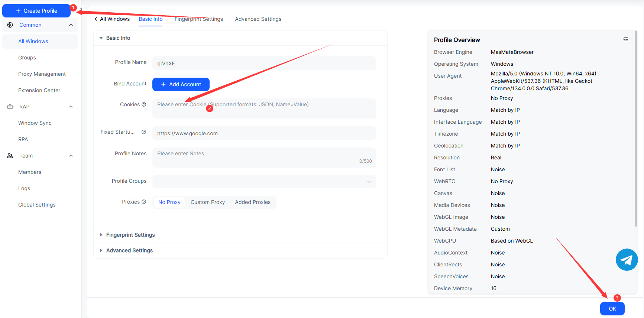The width and height of the screenshot is (644, 318).
Task: Expand the Advanced Settings section
Action: (x=129, y=250)
